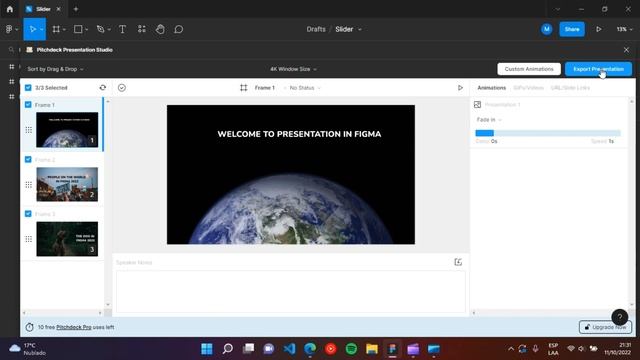This screenshot has width=640, height=360.
Task: Open the Pitchdeck Pro link
Action: click(73, 327)
